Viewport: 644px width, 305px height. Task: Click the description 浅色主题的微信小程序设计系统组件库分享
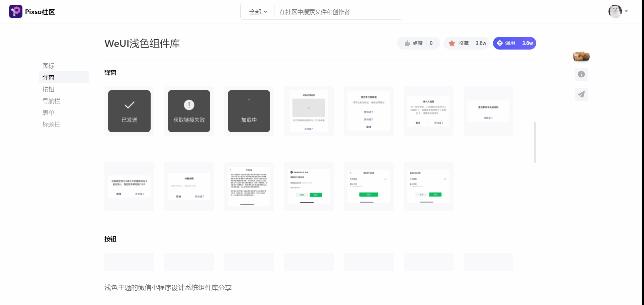click(x=168, y=288)
